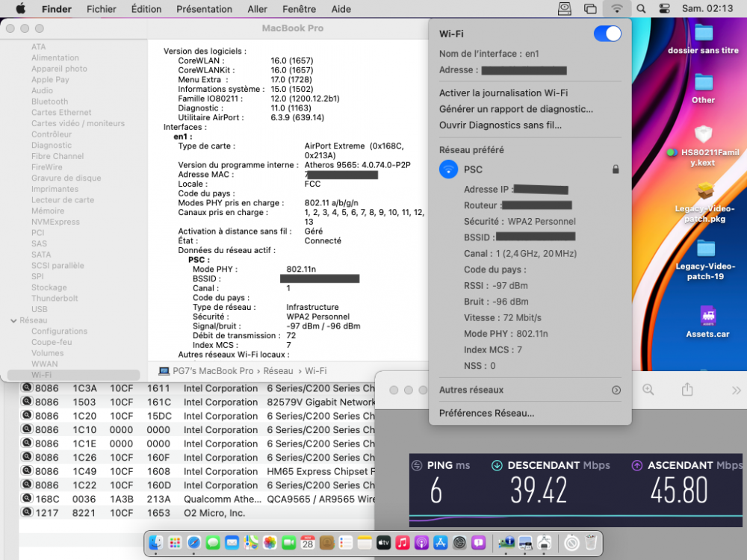
Task: Open the Présentation menu
Action: 205,8
